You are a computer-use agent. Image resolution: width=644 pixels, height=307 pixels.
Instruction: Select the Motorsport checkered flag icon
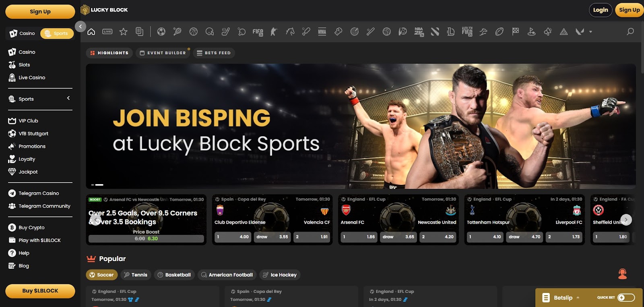(x=515, y=31)
